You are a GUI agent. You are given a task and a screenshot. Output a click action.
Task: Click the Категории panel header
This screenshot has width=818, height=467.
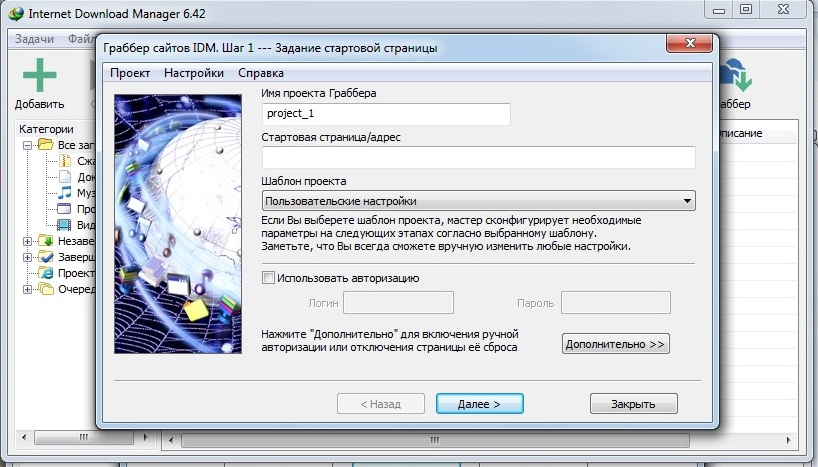click(46, 129)
